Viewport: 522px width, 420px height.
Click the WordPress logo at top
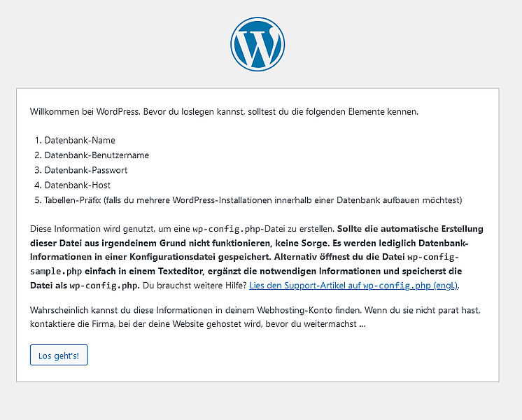point(258,44)
